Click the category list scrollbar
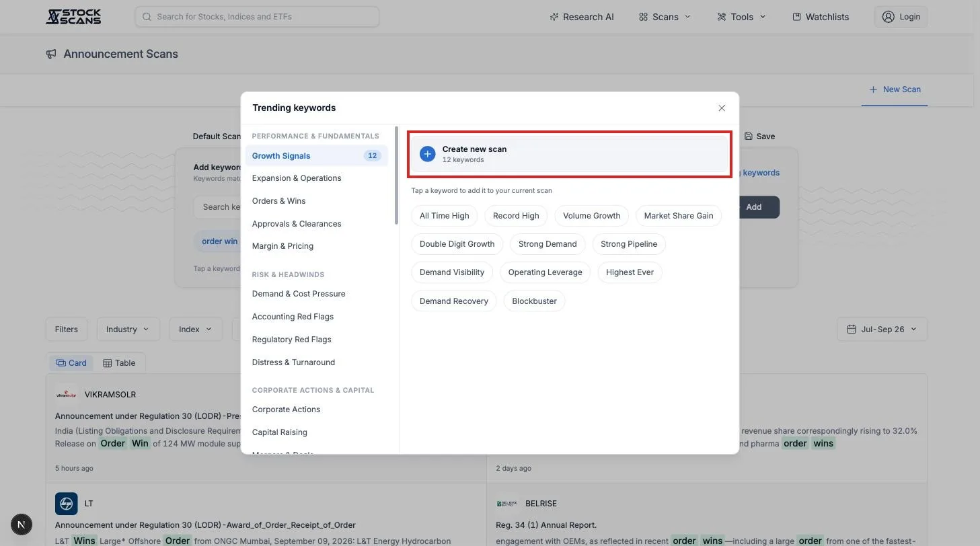Image resolution: width=980 pixels, height=546 pixels. (x=397, y=176)
